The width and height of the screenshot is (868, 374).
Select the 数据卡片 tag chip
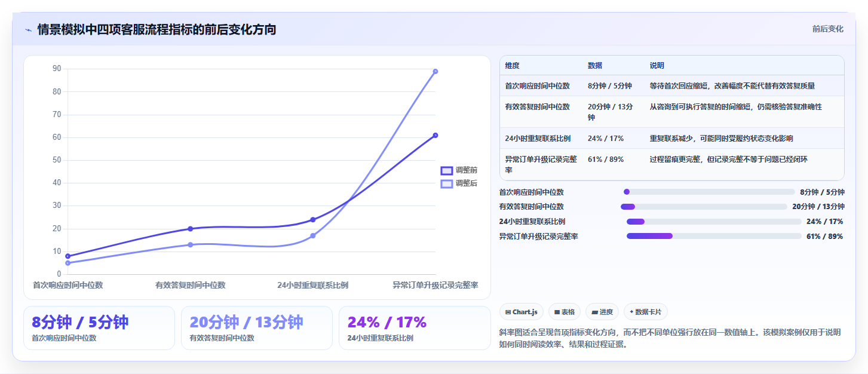tap(646, 312)
